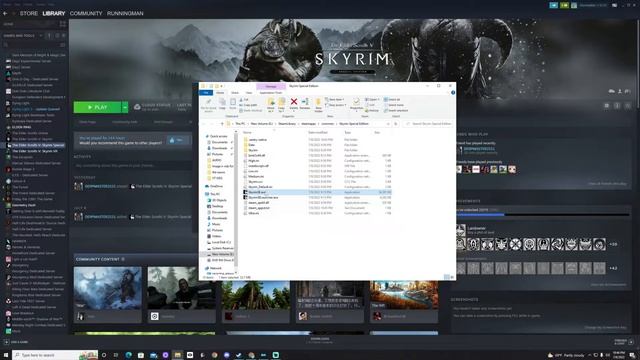This screenshot has height=360, width=640.
Task: Click the Search Skyrim Special Edition field
Action: (x=429, y=124)
